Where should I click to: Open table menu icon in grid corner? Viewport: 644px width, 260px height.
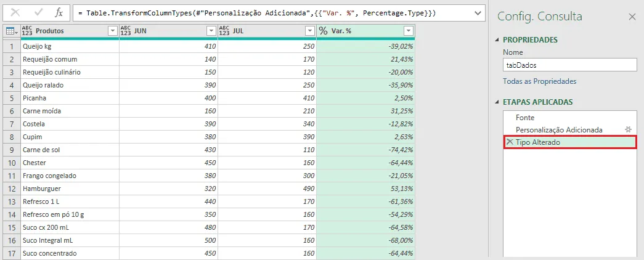pyautogui.click(x=10, y=31)
